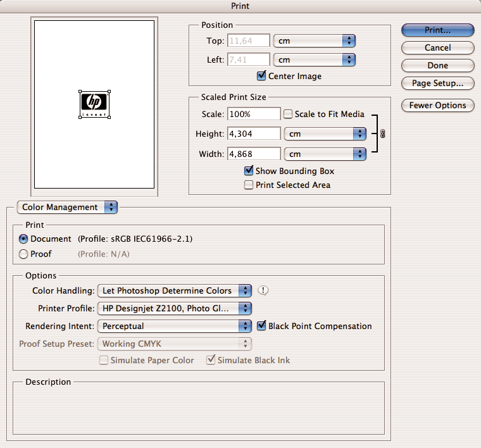
Task: Click the Description box area label
Action: [48, 382]
